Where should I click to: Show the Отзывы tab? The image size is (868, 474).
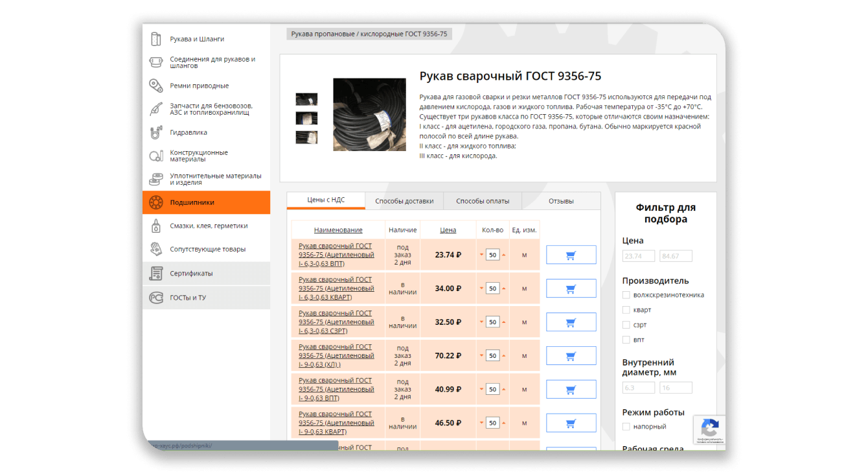click(x=561, y=201)
